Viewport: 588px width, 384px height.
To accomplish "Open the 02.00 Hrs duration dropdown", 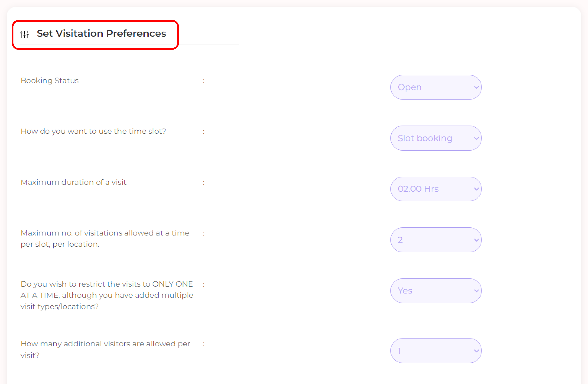I will (436, 189).
